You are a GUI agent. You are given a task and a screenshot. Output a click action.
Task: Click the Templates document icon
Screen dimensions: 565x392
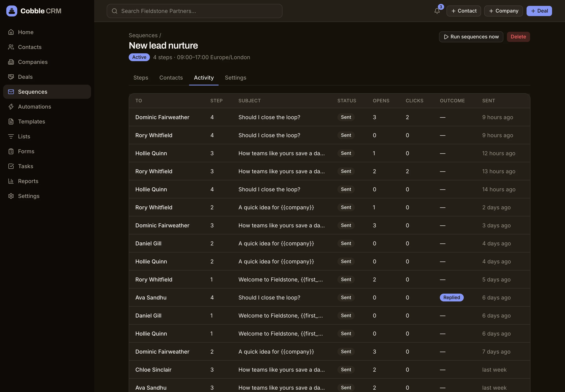11,122
